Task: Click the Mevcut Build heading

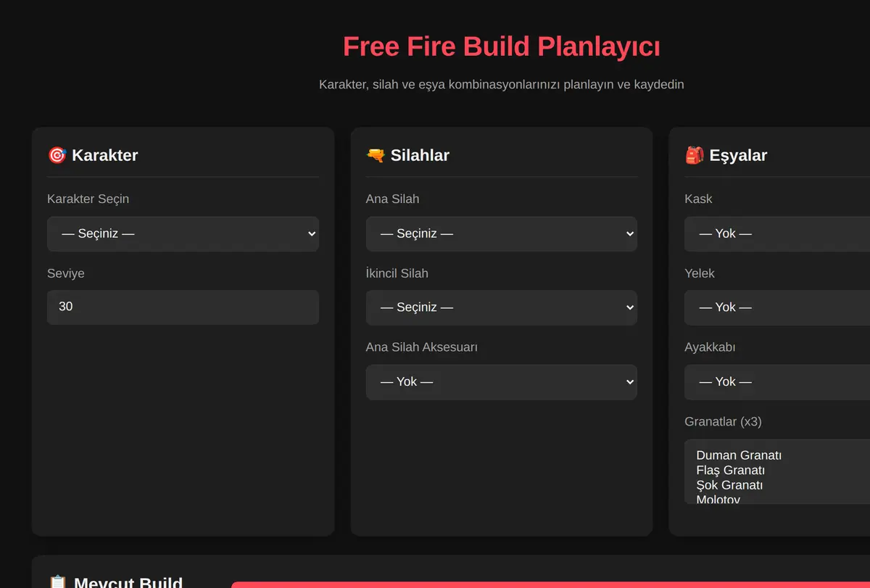Action: (x=128, y=582)
